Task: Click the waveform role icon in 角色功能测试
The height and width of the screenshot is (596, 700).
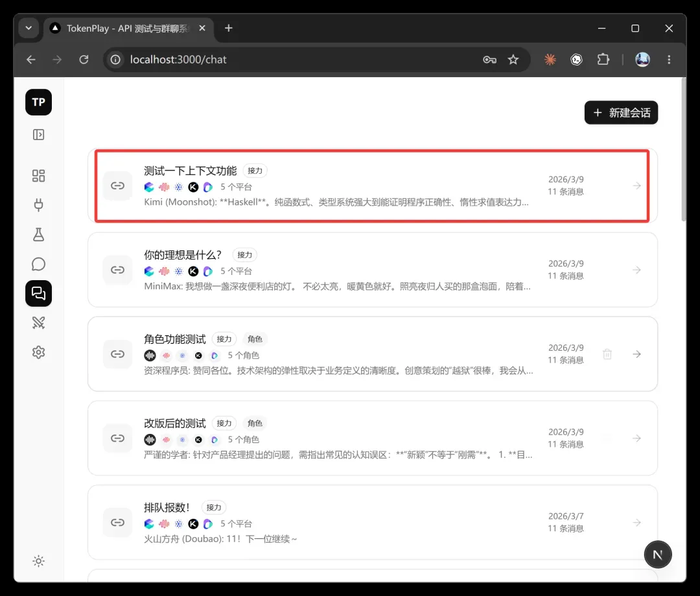Action: click(x=150, y=355)
